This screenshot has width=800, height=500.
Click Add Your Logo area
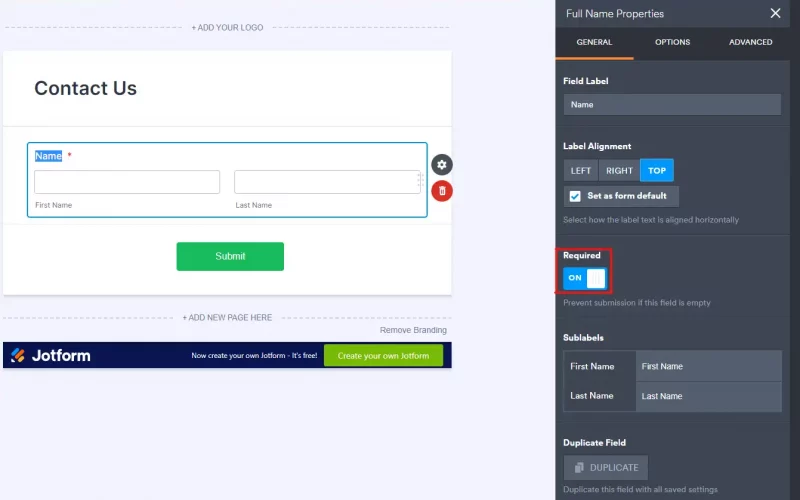tap(227, 28)
